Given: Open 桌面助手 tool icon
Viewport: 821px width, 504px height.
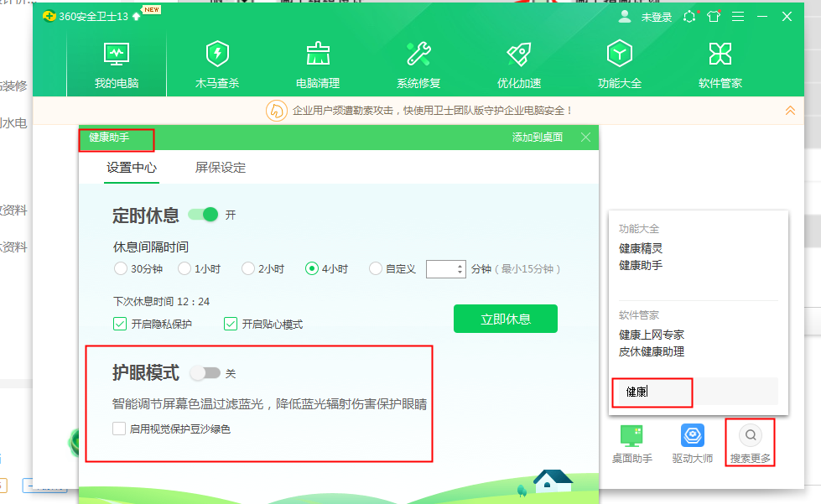Looking at the screenshot, I should tap(632, 444).
